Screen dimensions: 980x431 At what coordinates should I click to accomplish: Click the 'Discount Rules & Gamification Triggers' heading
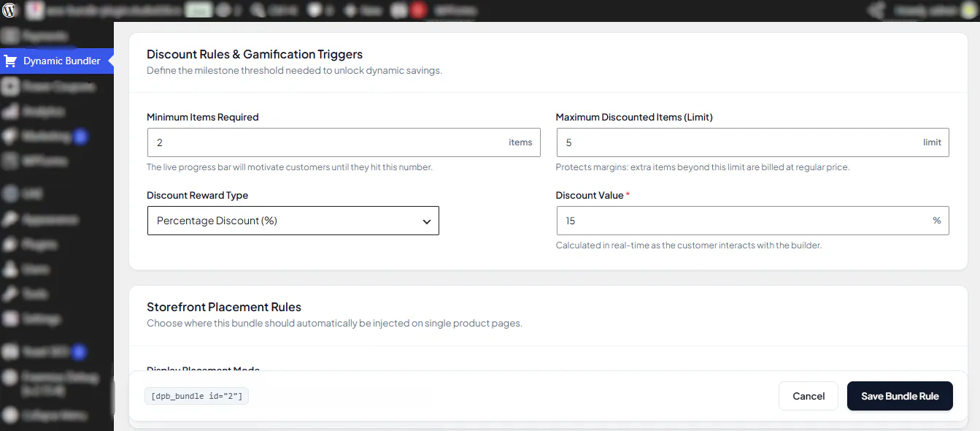coord(255,54)
